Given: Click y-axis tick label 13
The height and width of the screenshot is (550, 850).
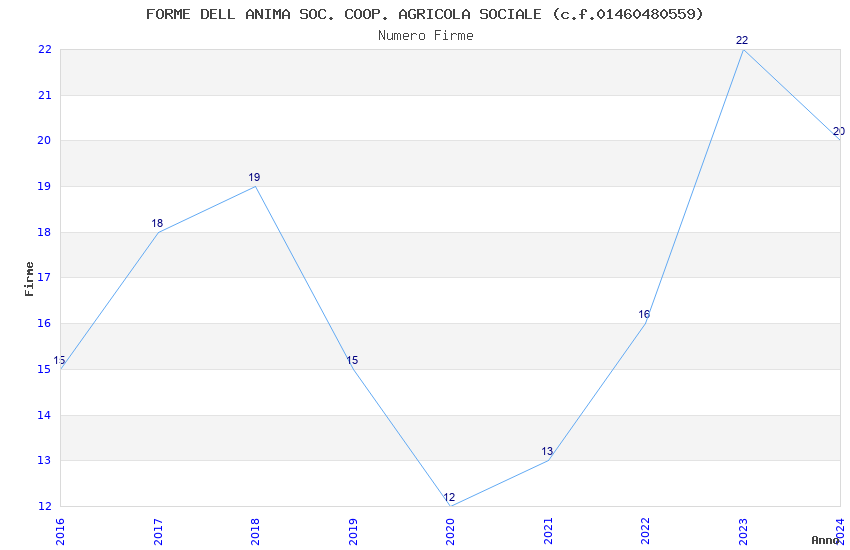Looking at the screenshot, I should coord(44,461).
